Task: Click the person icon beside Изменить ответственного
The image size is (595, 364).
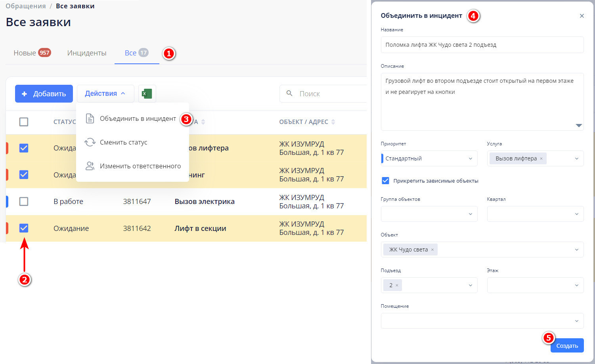Action: [x=90, y=166]
